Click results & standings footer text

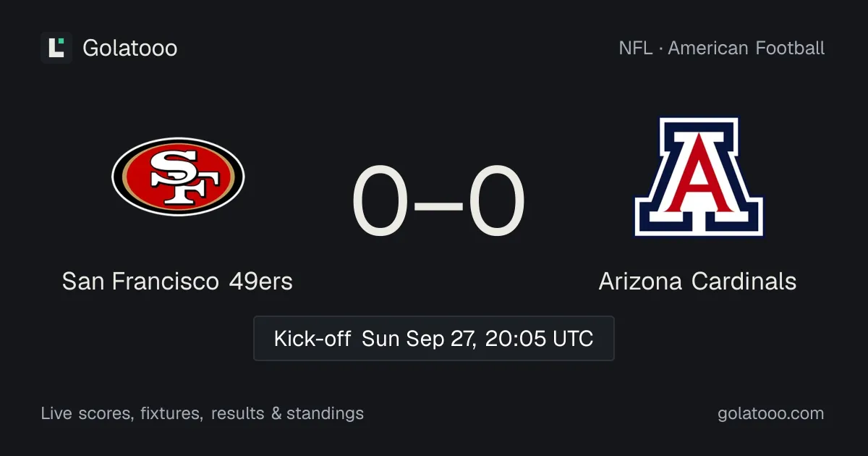[287, 414]
